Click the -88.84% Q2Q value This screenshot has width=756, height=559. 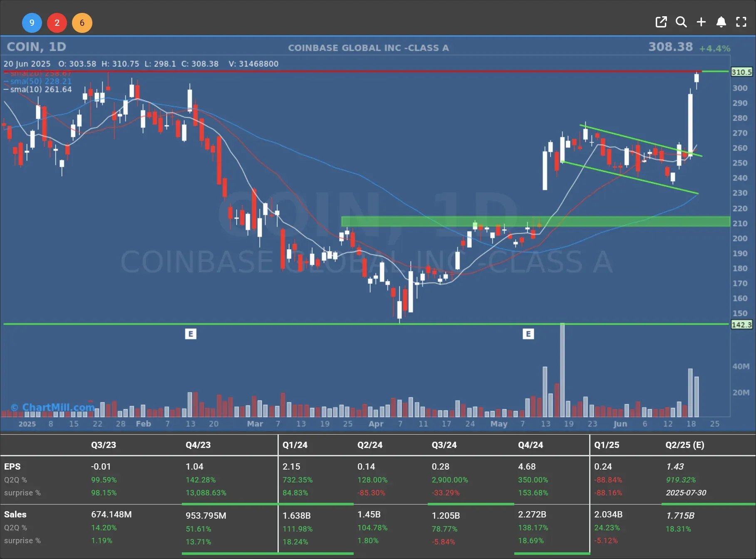pyautogui.click(x=608, y=480)
